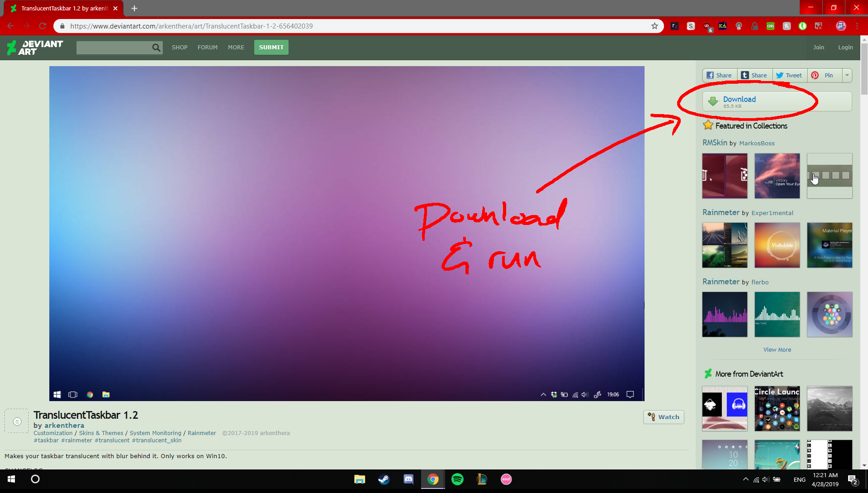Click the CORS extension icon
This screenshot has width=868, height=493.
(771, 26)
